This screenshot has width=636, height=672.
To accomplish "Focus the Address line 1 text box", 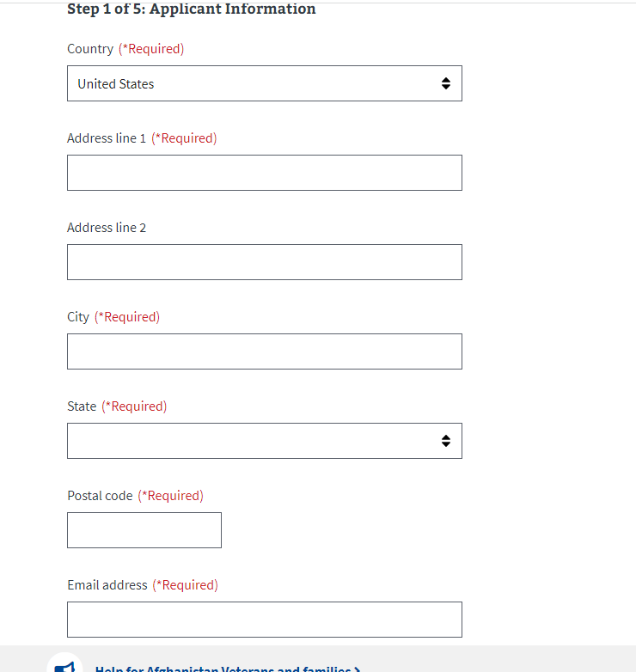I will pos(264,173).
